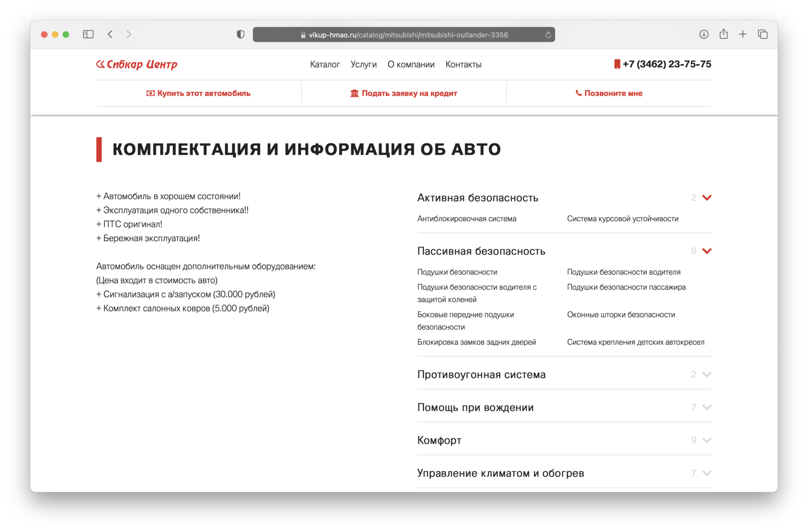This screenshot has width=808, height=532.
Task: Toggle the Safari sidebar icon
Action: (x=88, y=34)
